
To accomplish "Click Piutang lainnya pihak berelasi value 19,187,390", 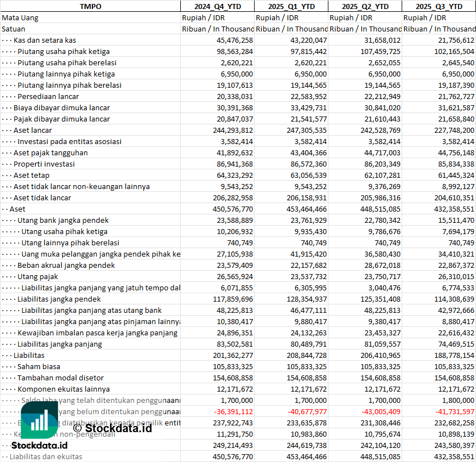I will (x=456, y=85).
